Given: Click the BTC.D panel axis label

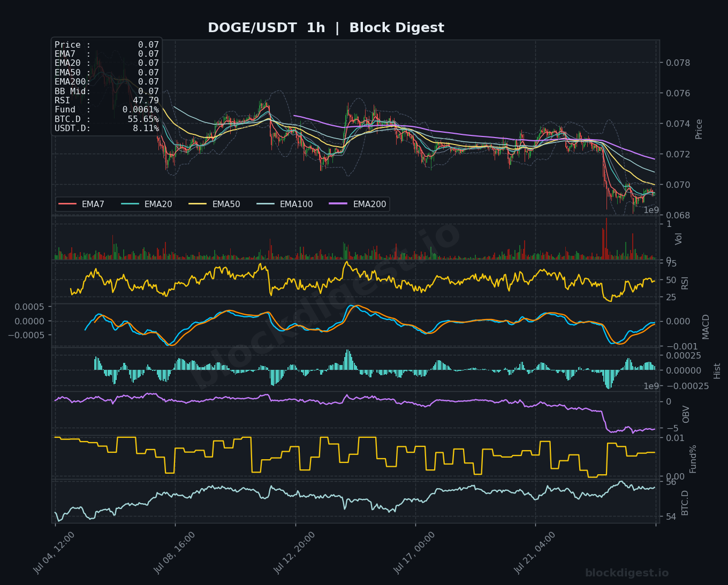Looking at the screenshot, I should [685, 503].
